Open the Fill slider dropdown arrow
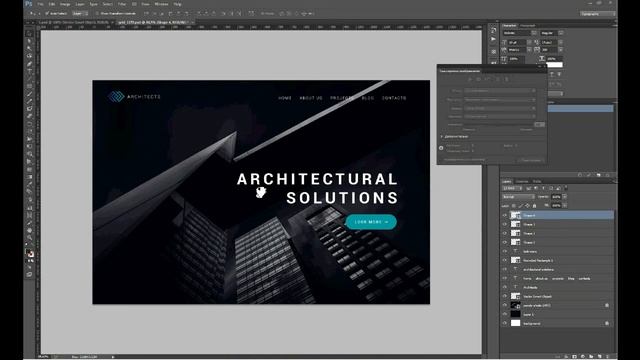Screen dimensions: 640x360 (x=564, y=206)
